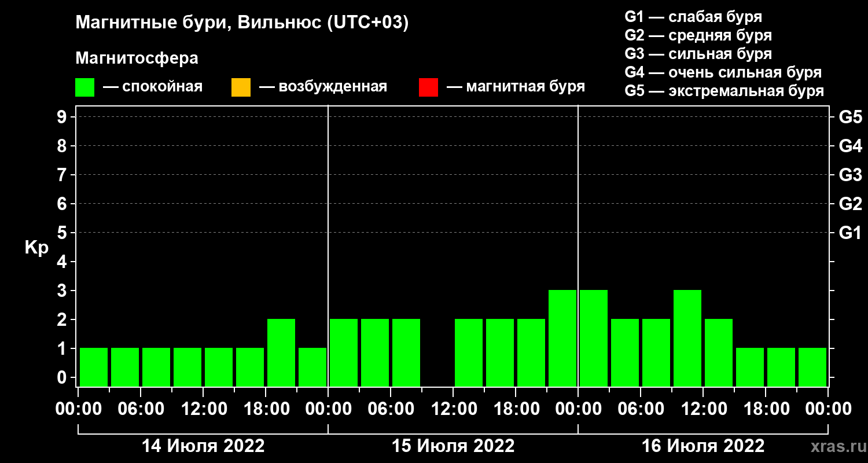Image resolution: width=868 pixels, height=463 pixels.
Task: Click the '16 Июля 2022' date label
Action: click(703, 446)
